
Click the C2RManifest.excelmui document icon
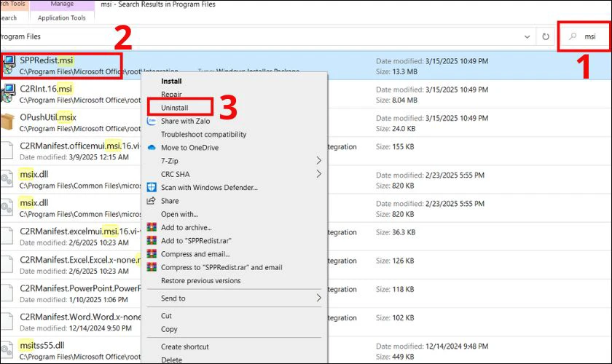[x=7, y=236]
